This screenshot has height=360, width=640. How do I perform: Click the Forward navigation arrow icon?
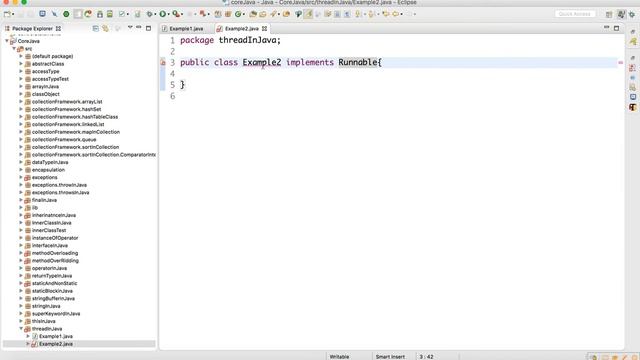click(x=409, y=14)
